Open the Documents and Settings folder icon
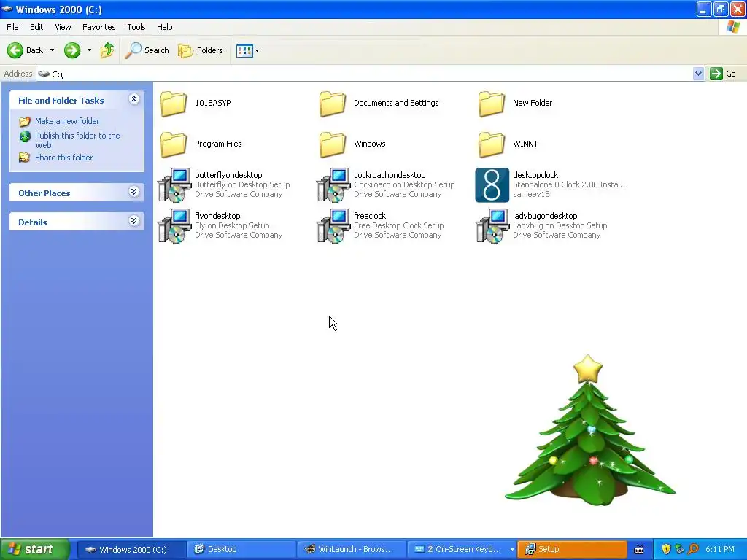Screen dimensions: 747x560 (x=333, y=104)
